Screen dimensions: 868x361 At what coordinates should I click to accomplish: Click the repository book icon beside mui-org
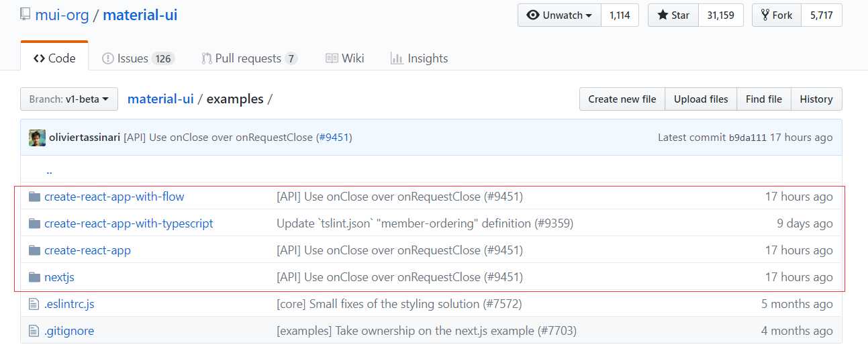pos(25,15)
